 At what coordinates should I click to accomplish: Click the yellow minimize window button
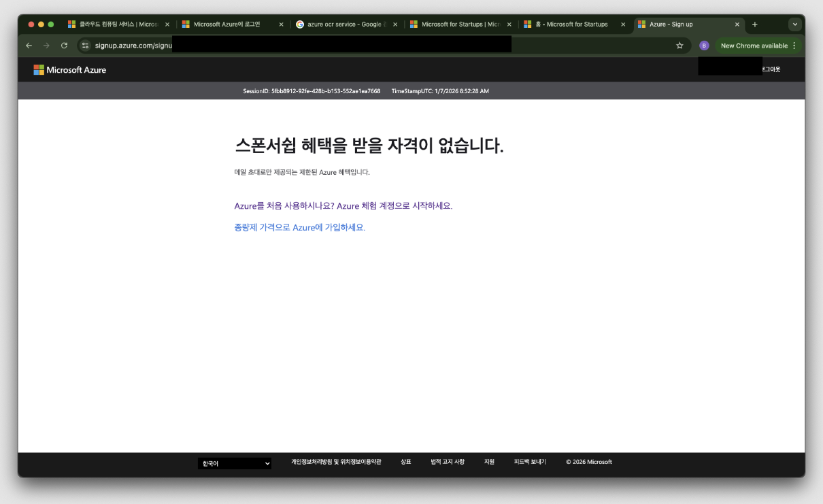click(41, 24)
